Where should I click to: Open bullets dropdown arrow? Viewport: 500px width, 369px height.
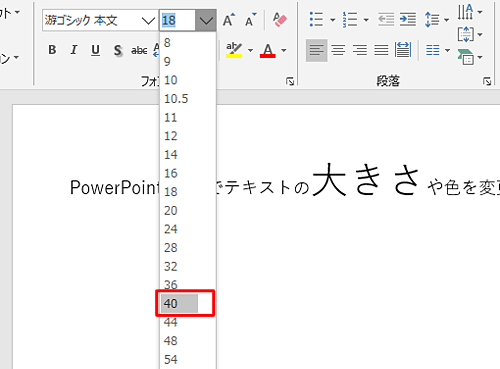(332, 20)
